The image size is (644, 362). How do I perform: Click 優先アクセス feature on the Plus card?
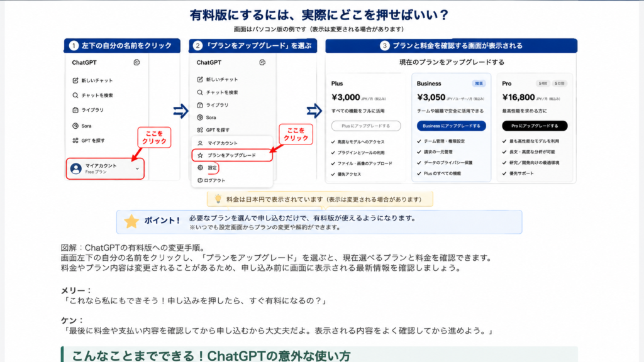(349, 174)
